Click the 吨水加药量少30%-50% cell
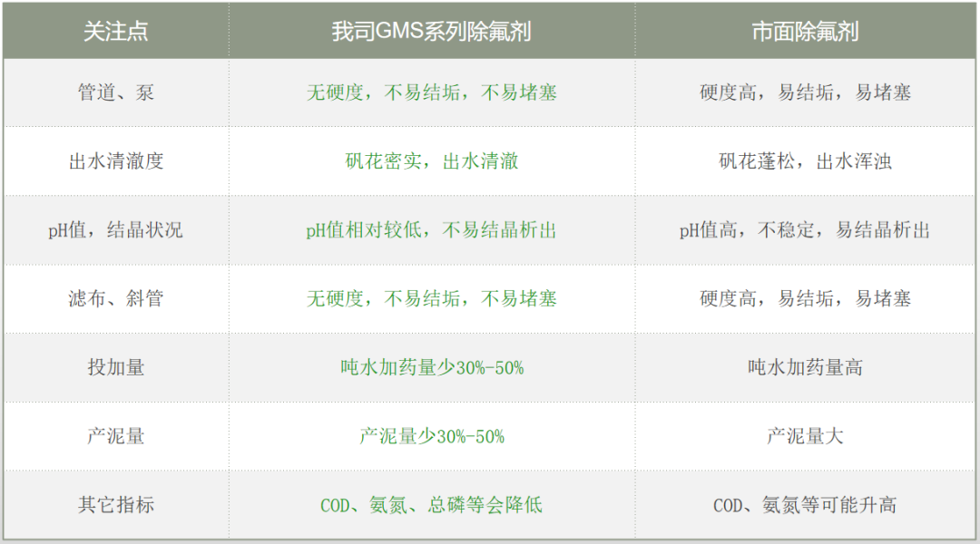Image resolution: width=980 pixels, height=544 pixels. pos(431,367)
